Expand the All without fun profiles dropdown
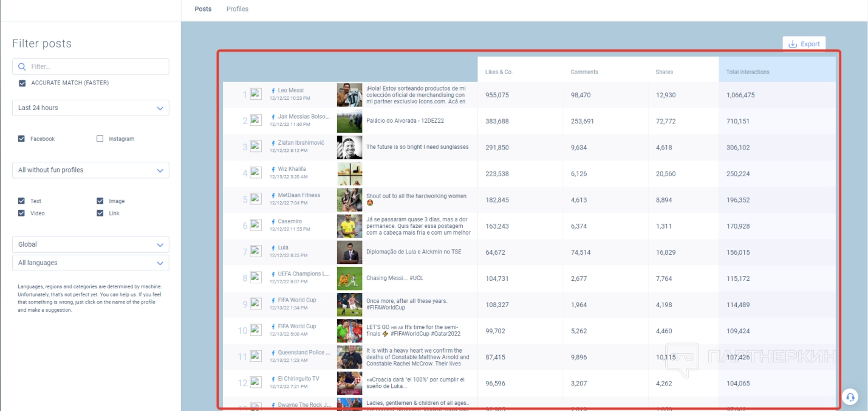 click(91, 170)
